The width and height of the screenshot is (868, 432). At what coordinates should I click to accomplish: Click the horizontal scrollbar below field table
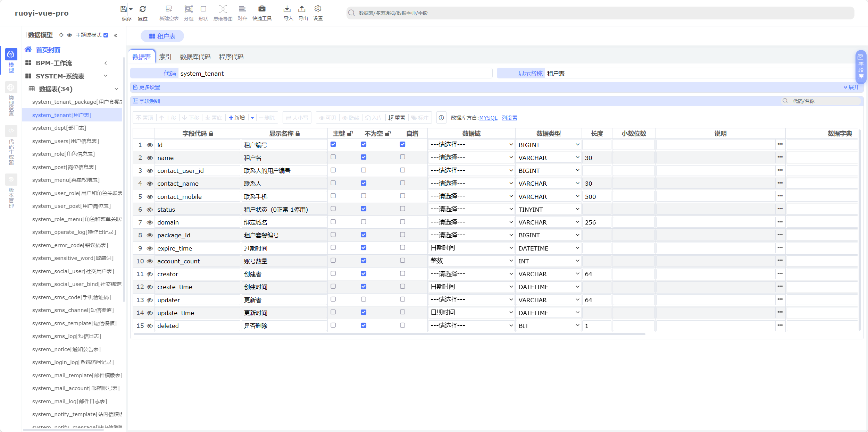coord(389,334)
